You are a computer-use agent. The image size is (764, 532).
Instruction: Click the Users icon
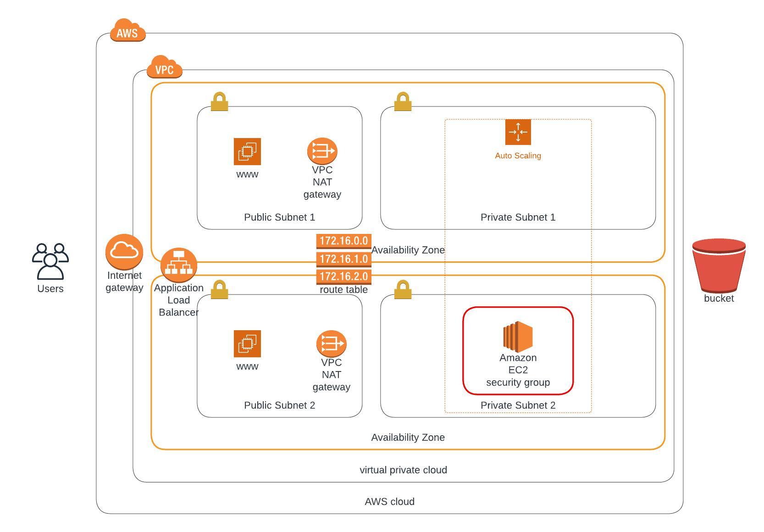(50, 261)
